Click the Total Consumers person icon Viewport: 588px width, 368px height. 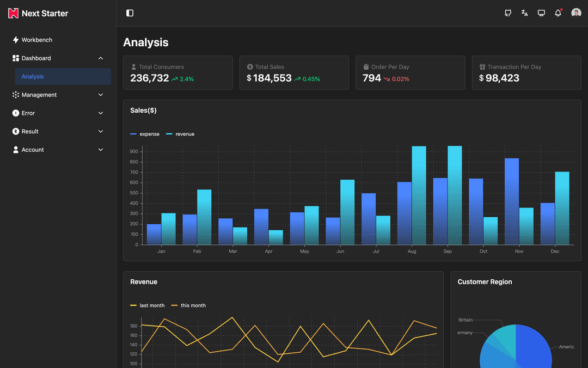point(133,67)
